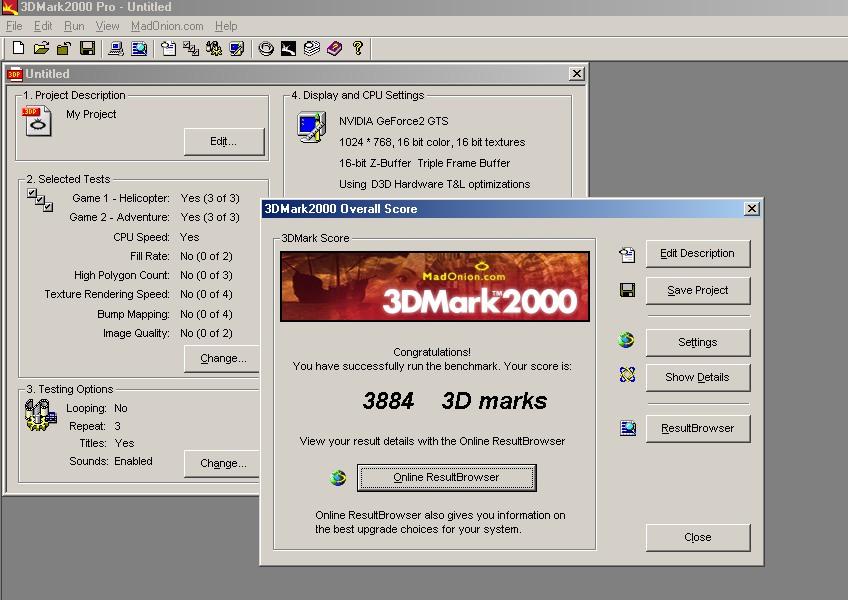Image resolution: width=848 pixels, height=600 pixels.
Task: Click the 3DP project file icon in Project Description
Action: (x=37, y=121)
